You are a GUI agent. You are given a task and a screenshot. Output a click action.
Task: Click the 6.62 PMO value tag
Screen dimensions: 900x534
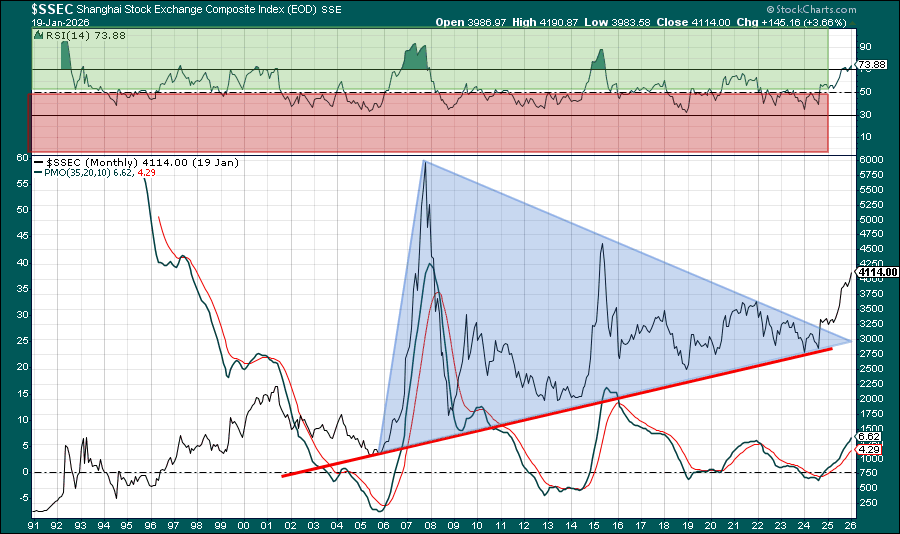pyautogui.click(x=868, y=437)
